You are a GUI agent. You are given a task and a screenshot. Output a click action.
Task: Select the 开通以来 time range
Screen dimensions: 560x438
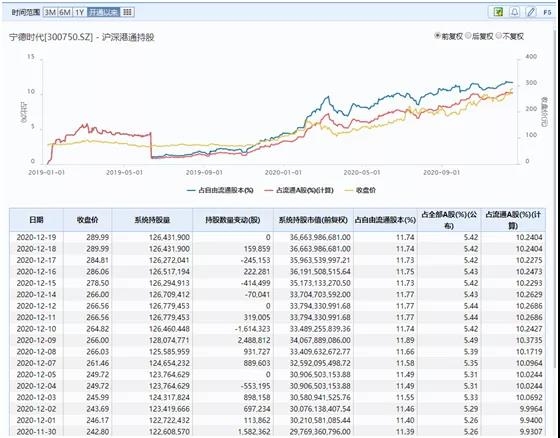[x=103, y=12]
